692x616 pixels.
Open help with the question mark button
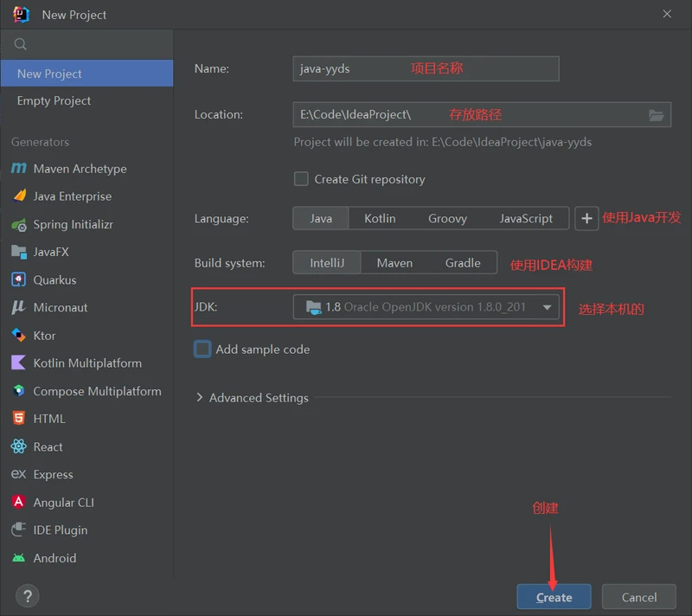(28, 596)
